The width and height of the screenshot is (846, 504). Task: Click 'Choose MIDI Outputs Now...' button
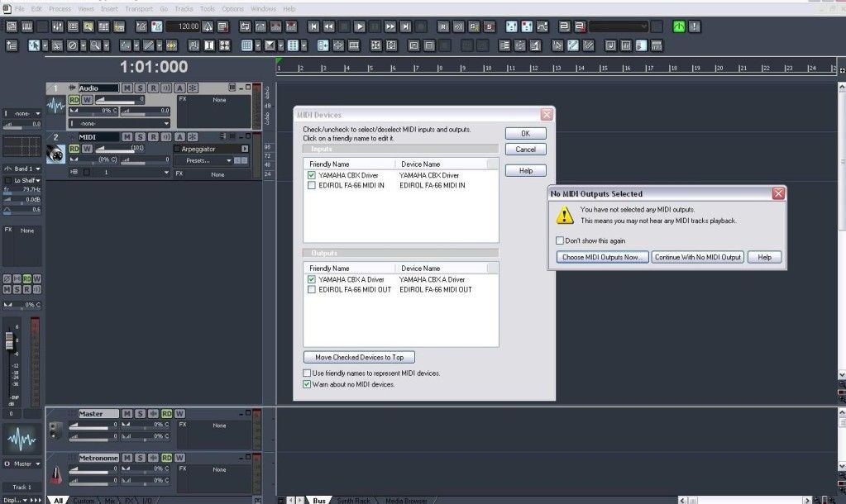[x=602, y=257]
